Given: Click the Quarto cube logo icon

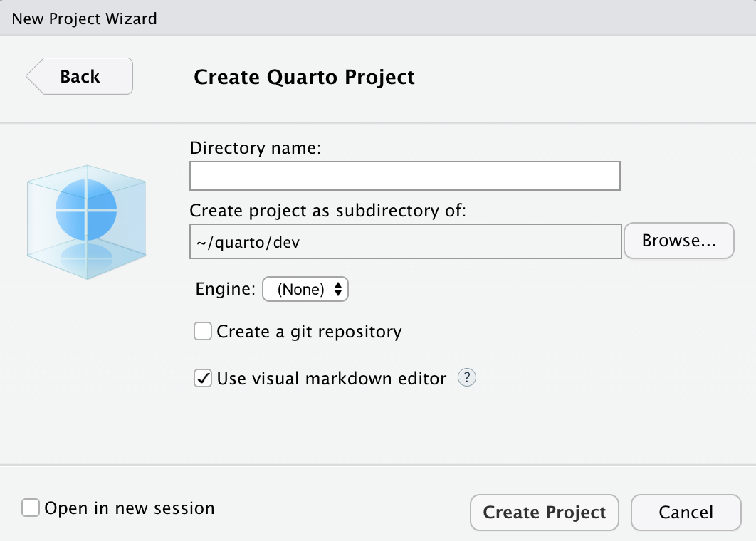Looking at the screenshot, I should pyautogui.click(x=85, y=221).
